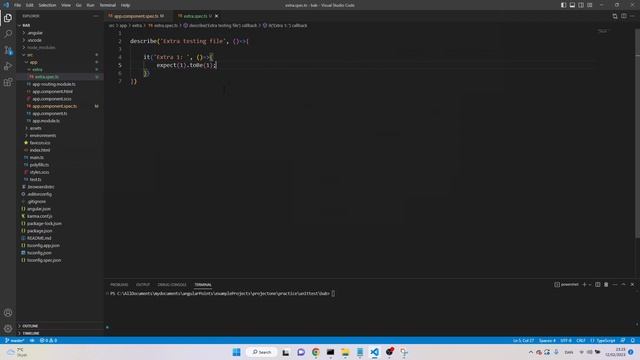This screenshot has width=640, height=360.
Task: Maximize the panel size chevron
Action: pos(623,284)
